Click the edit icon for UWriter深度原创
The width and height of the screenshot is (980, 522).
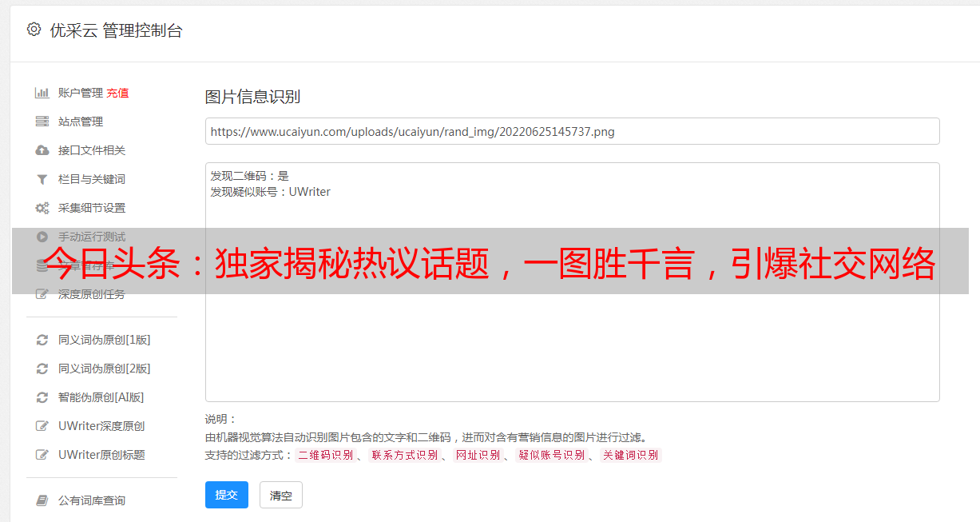pyautogui.click(x=42, y=426)
